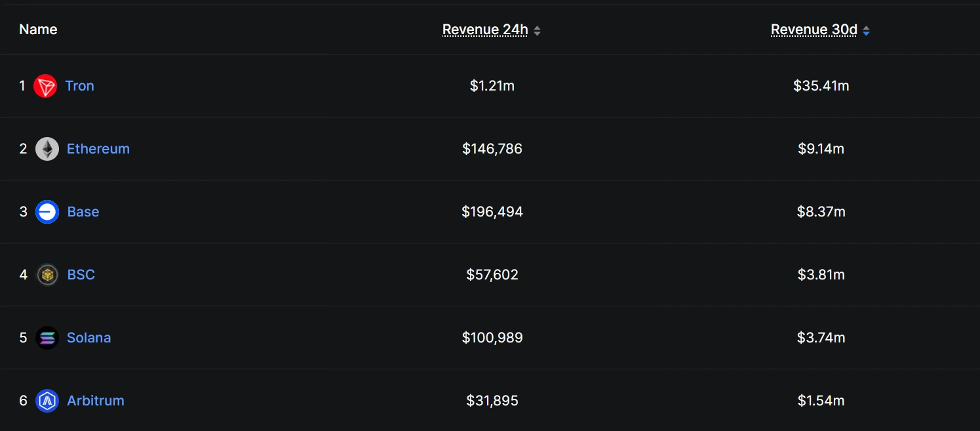Click the Ethereum logo icon
The image size is (980, 431).
(47, 149)
